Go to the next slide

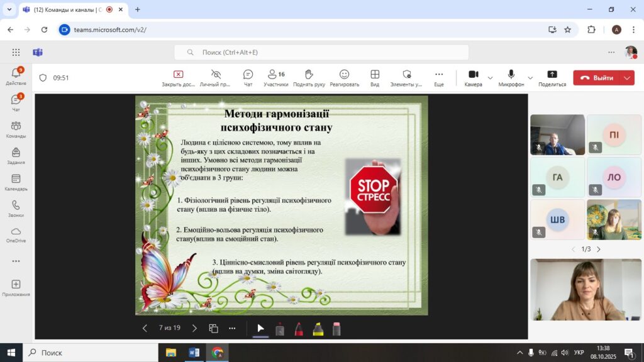[194, 328]
